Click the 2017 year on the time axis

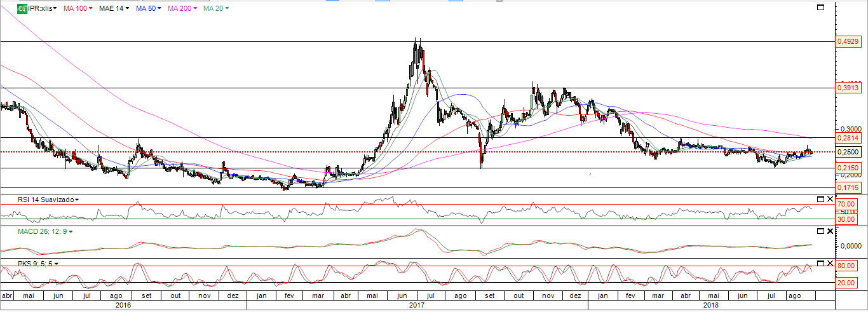(417, 305)
